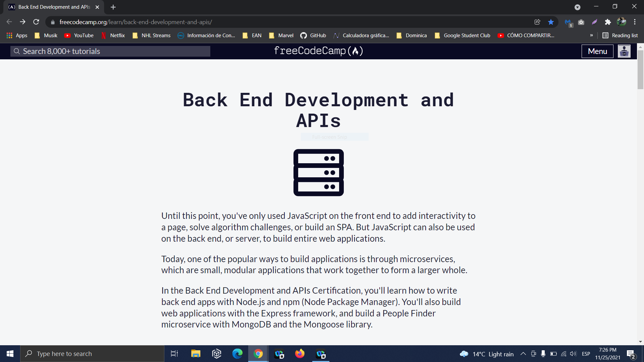This screenshot has height=362, width=644.
Task: Open the CÓMO COMPARTIR bookmark
Action: (x=526, y=35)
